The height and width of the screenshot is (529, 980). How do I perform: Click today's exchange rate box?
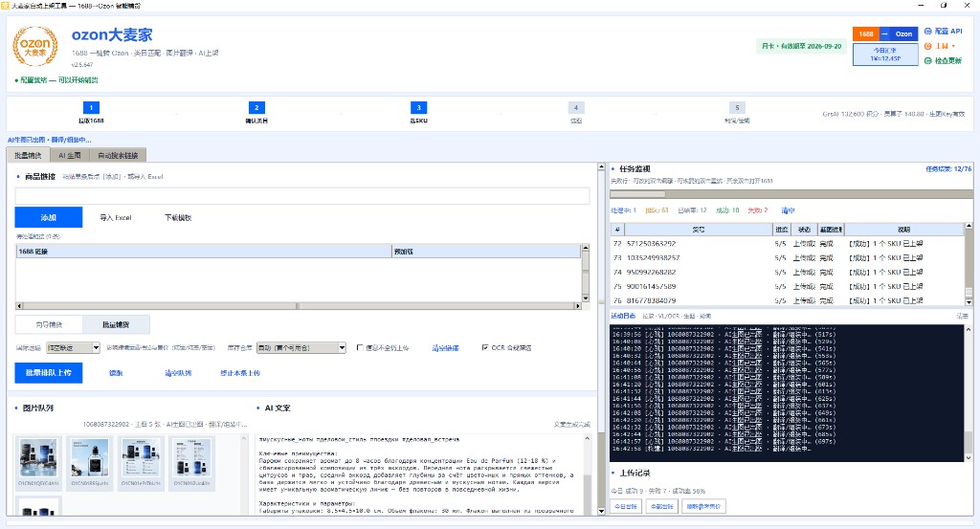point(885,55)
